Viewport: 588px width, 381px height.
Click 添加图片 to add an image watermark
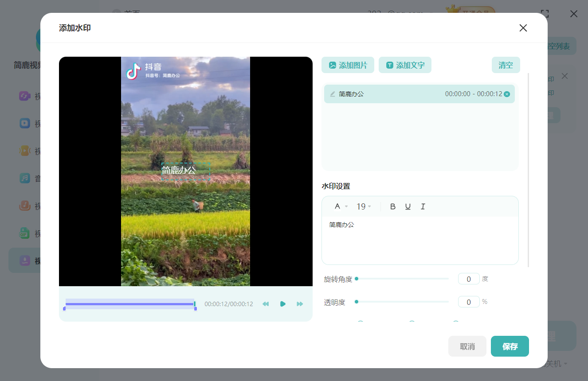pos(348,65)
